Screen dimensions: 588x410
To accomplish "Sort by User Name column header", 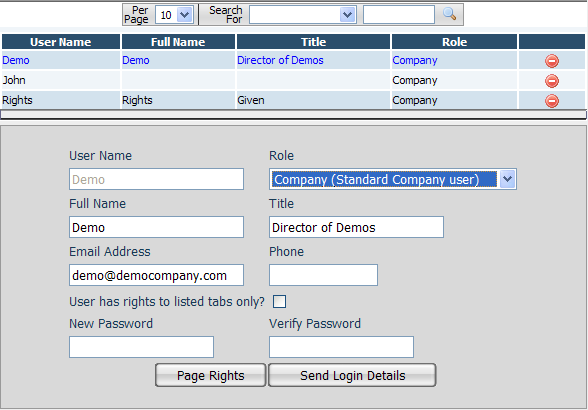I will [x=61, y=42].
